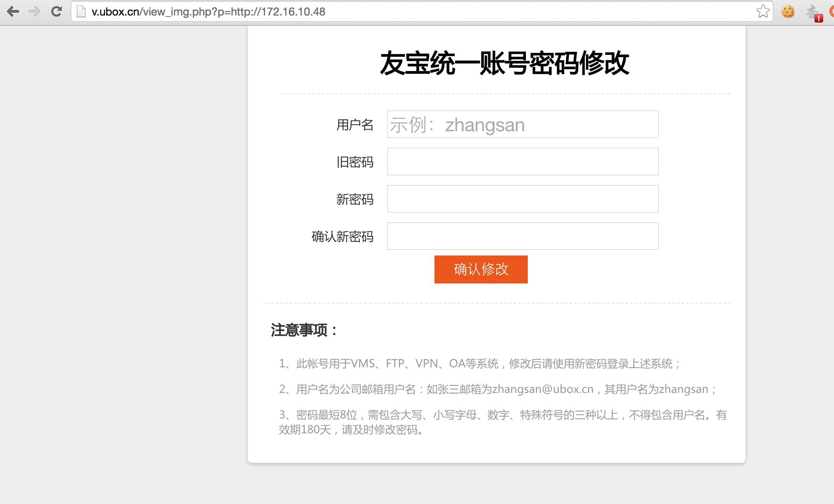Open the extension with red exclamation badge
The height and width of the screenshot is (504, 834).
coord(814,13)
